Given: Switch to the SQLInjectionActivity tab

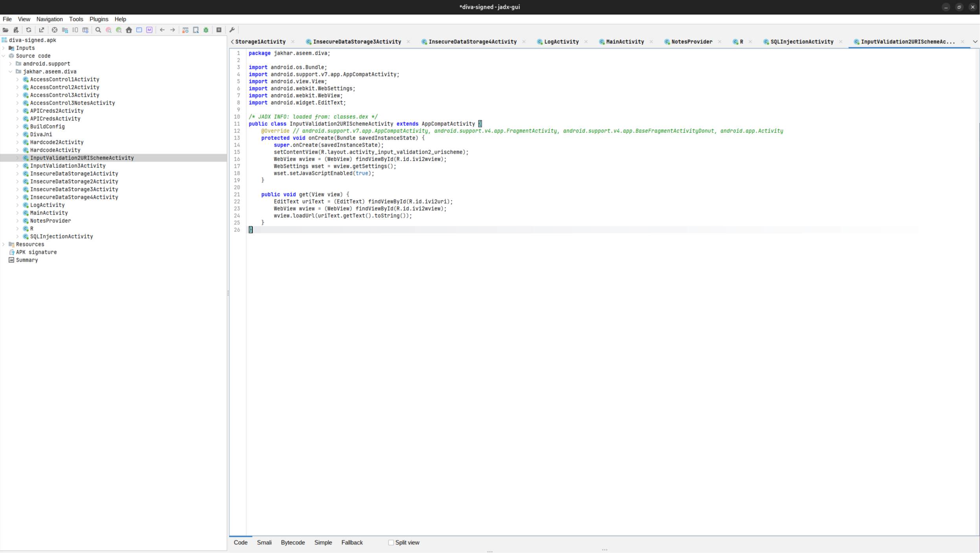Looking at the screenshot, I should point(802,42).
